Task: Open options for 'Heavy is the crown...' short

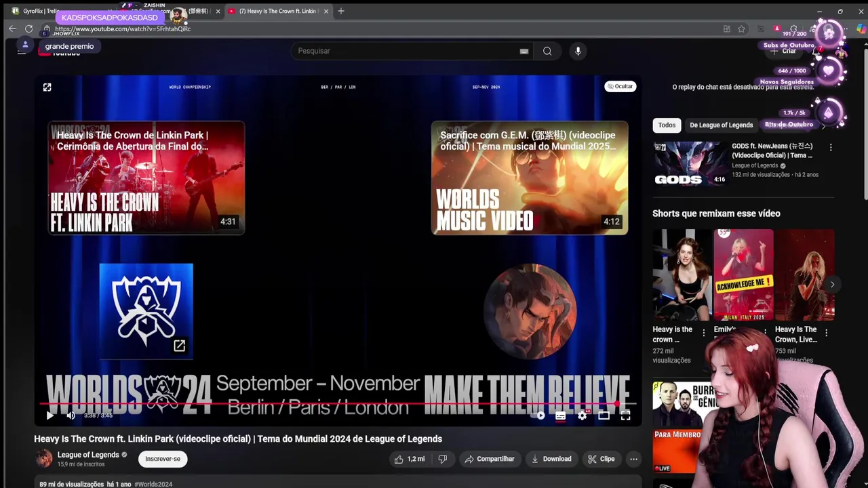Action: click(703, 333)
